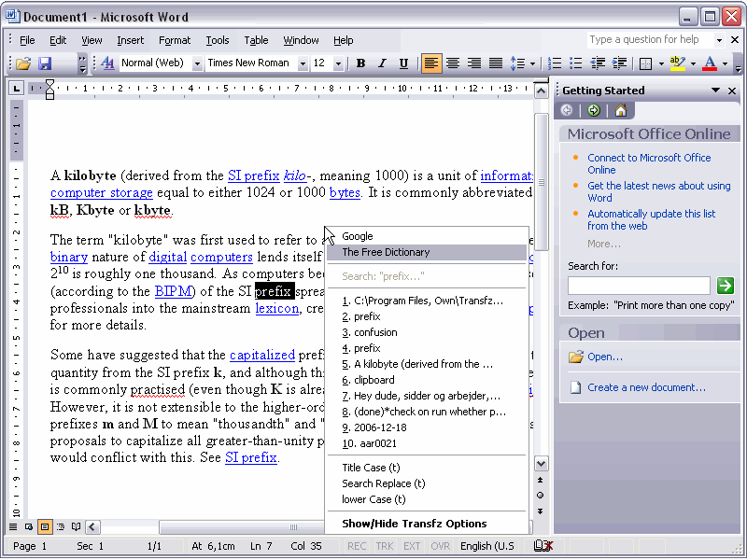Apply Numbering list format
This screenshot has width=747, height=560.
[x=555, y=63]
